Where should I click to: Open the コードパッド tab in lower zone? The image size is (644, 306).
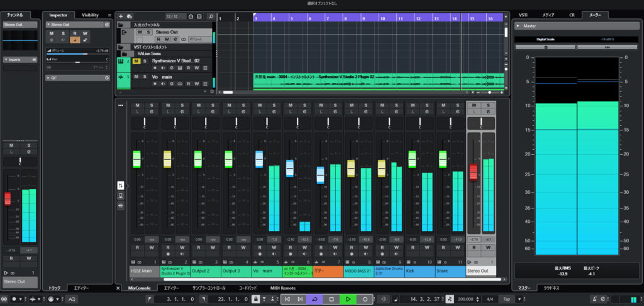[x=248, y=288]
